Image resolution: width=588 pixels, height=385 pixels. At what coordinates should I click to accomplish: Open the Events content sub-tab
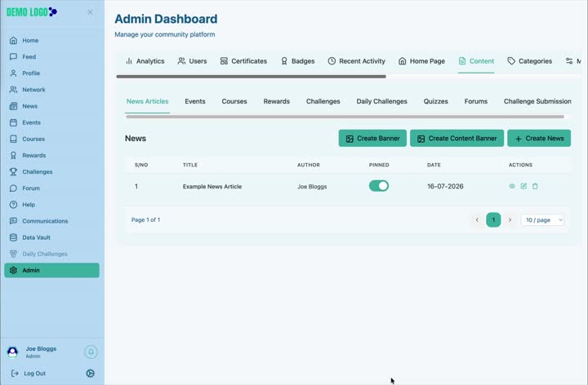point(195,101)
